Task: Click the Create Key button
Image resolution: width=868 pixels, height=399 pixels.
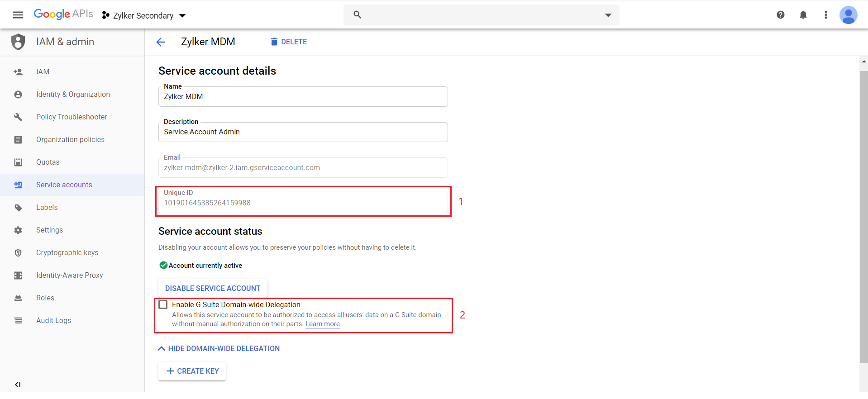Action: coord(192,371)
